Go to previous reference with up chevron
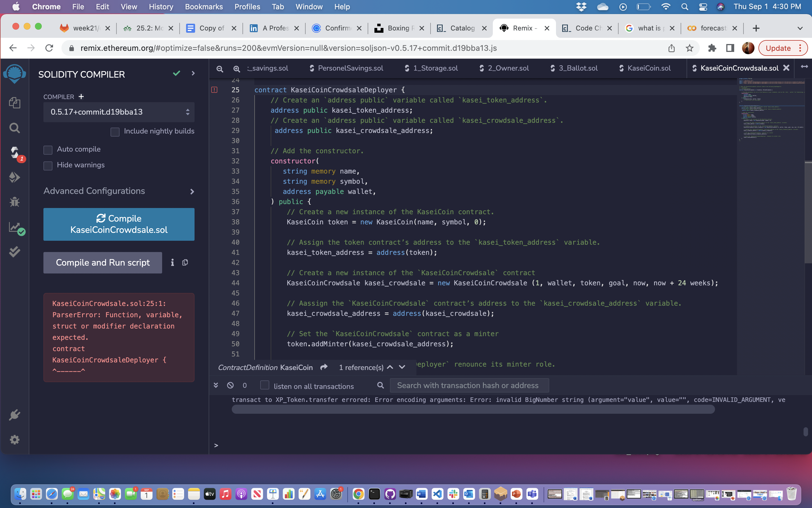812x508 pixels. (x=390, y=367)
